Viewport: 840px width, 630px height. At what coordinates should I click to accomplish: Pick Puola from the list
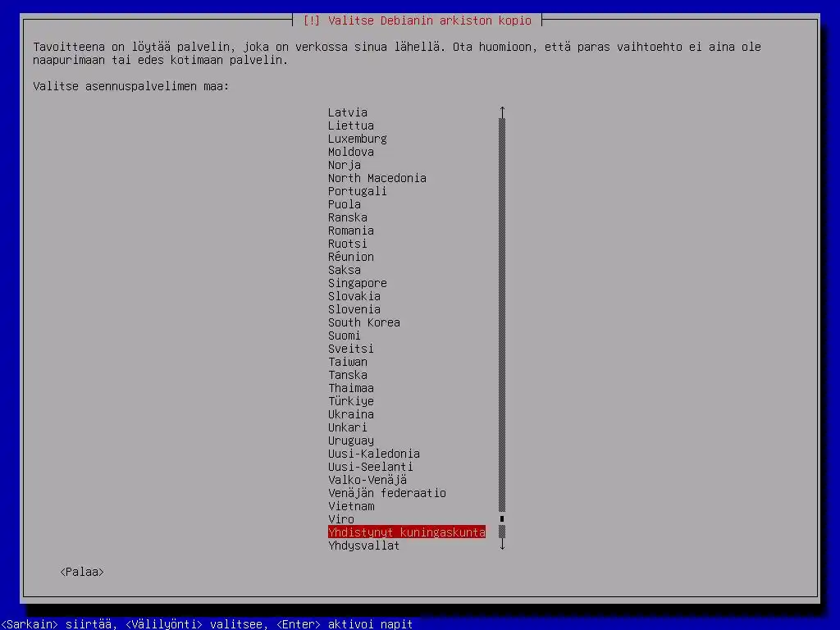[345, 204]
